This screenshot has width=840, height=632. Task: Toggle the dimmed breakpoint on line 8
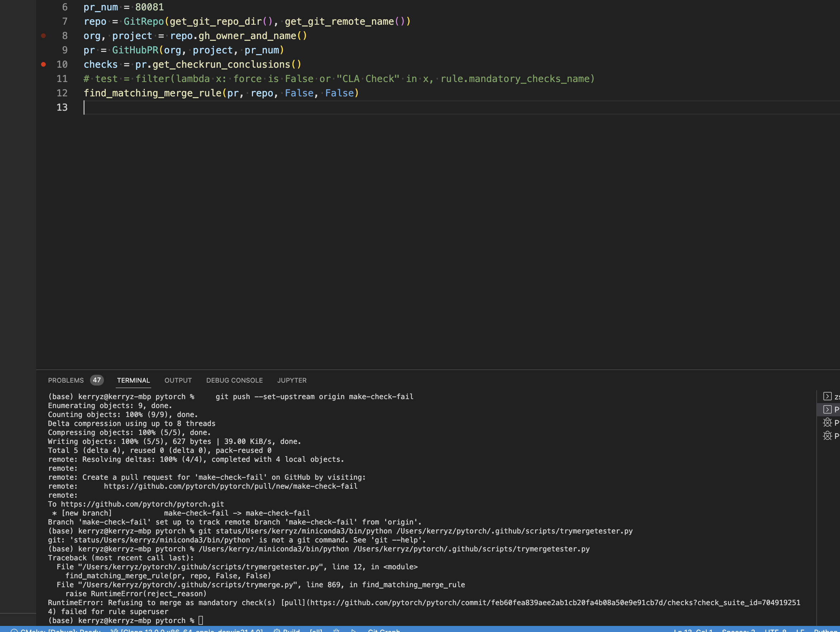tap(43, 36)
